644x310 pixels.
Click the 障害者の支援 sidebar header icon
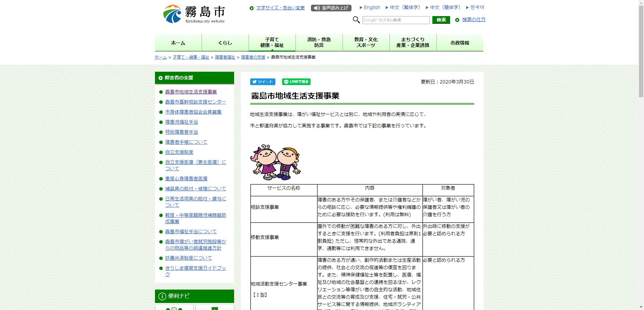(160, 78)
